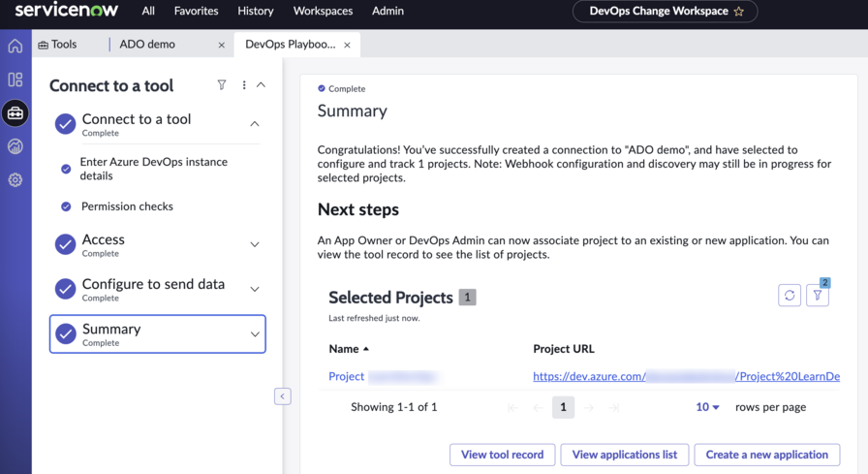
Task: Collapse the Connect to a tool playbook
Action: (262, 84)
